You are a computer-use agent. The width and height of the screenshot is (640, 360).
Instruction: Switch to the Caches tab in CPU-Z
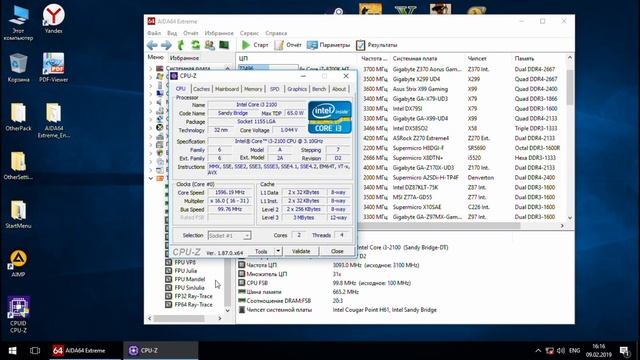pos(201,89)
